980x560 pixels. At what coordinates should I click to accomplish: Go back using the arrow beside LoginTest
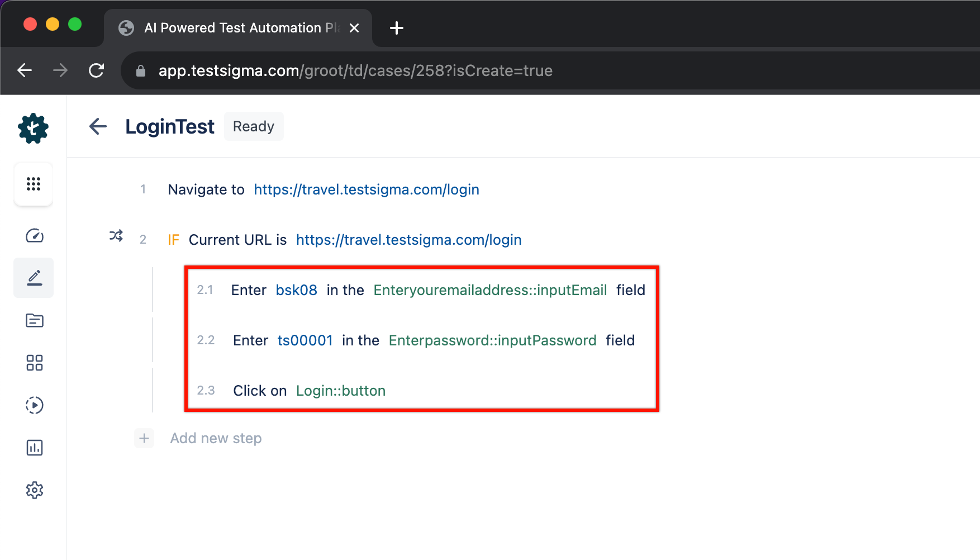point(98,126)
